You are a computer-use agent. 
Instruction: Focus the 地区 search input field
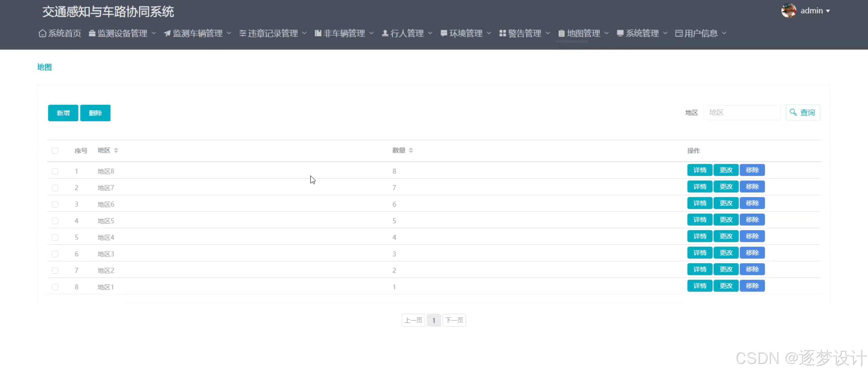(741, 112)
